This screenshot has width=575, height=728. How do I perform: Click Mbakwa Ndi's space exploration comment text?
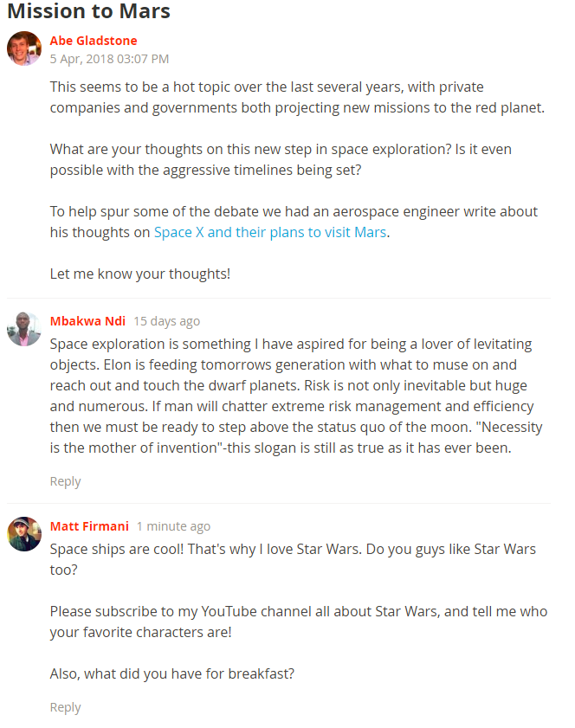[292, 396]
